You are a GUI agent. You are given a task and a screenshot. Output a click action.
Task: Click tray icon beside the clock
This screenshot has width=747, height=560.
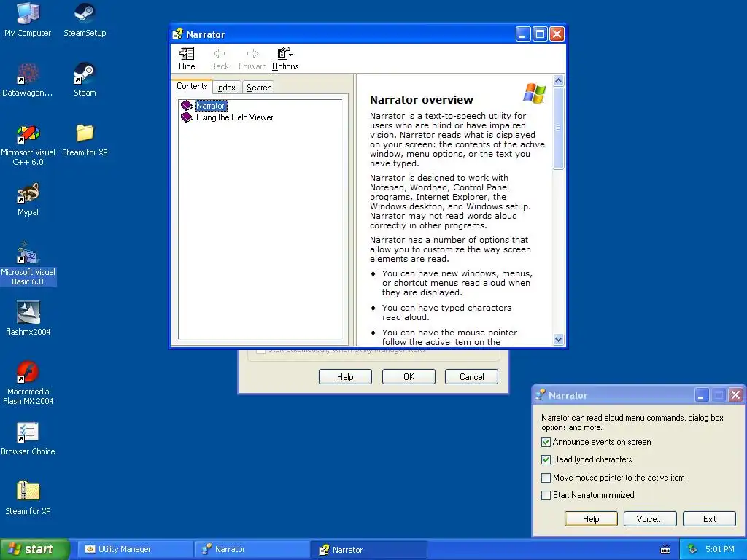(x=692, y=550)
